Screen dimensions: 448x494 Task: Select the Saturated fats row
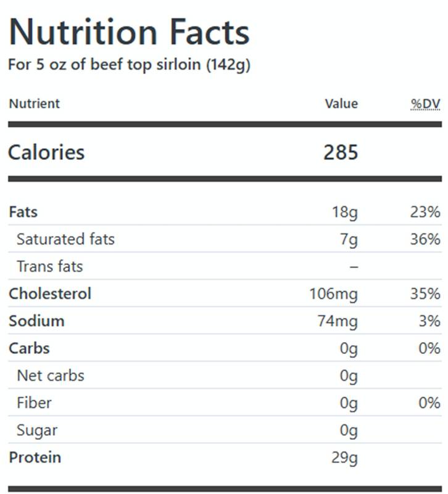coord(225,239)
